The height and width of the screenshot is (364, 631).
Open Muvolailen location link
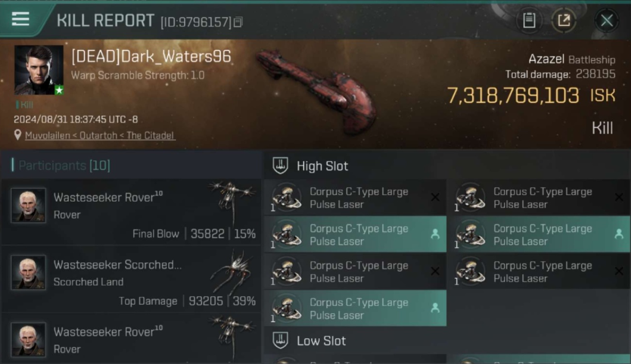100,135
